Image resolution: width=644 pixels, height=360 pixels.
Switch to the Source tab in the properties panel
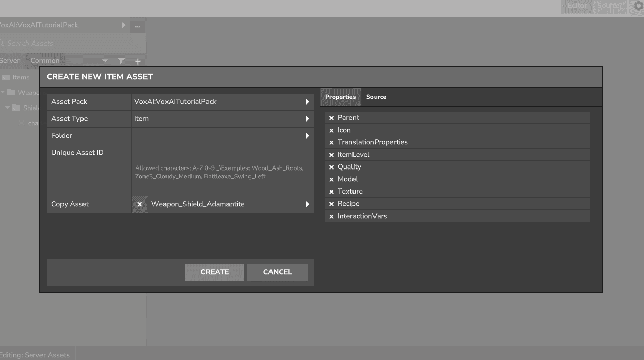[376, 97]
